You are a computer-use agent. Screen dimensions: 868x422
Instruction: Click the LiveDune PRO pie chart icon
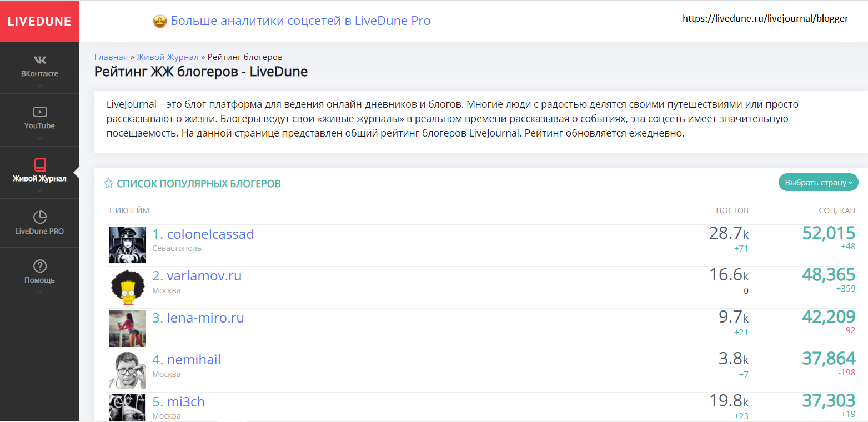point(39,217)
